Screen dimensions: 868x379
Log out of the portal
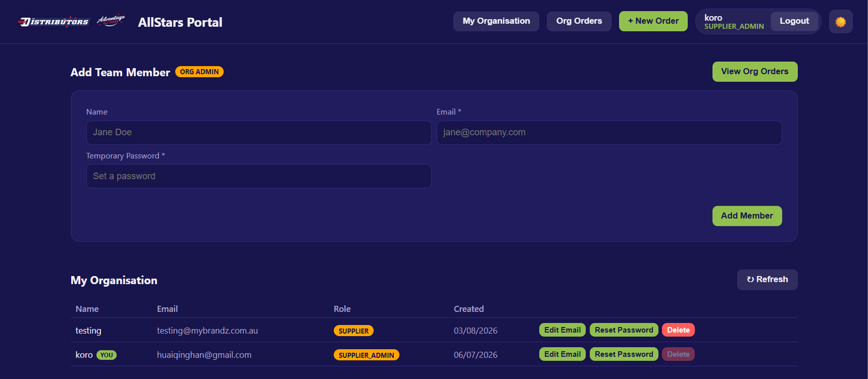pyautogui.click(x=794, y=21)
